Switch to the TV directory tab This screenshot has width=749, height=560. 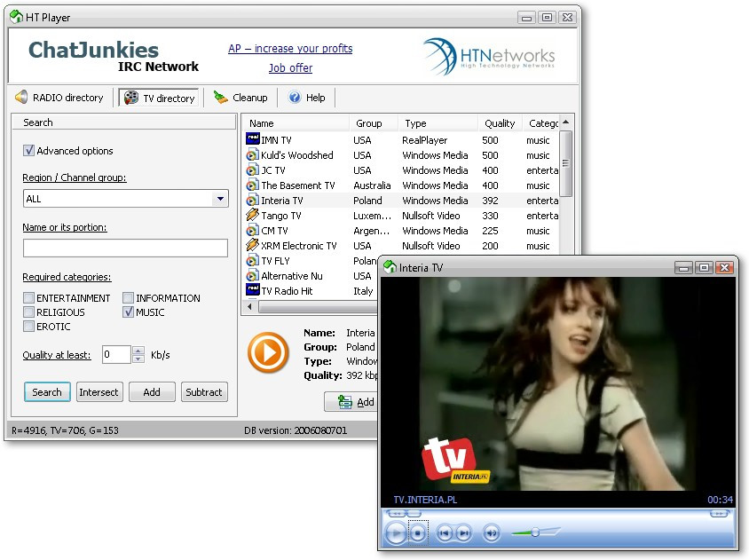(x=160, y=98)
